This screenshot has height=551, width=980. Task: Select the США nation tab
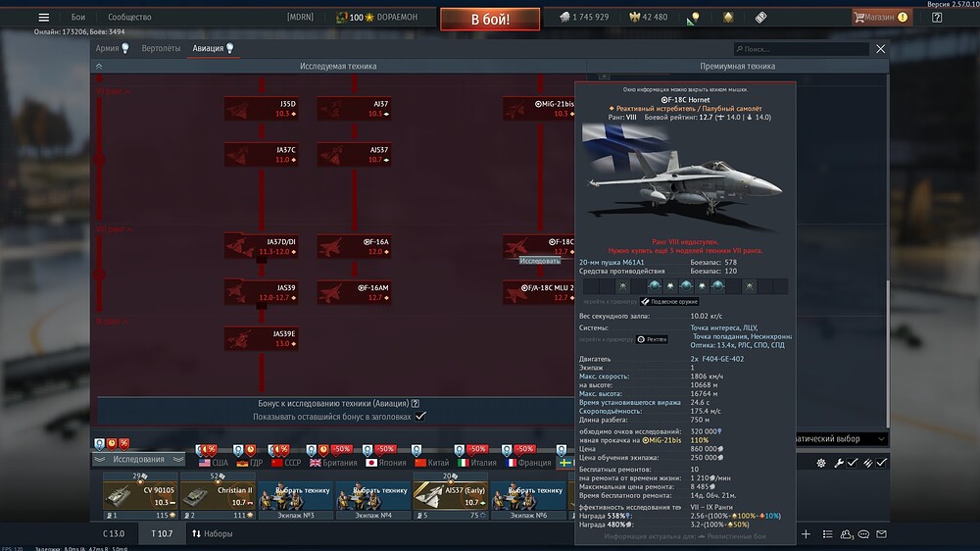pos(213,463)
